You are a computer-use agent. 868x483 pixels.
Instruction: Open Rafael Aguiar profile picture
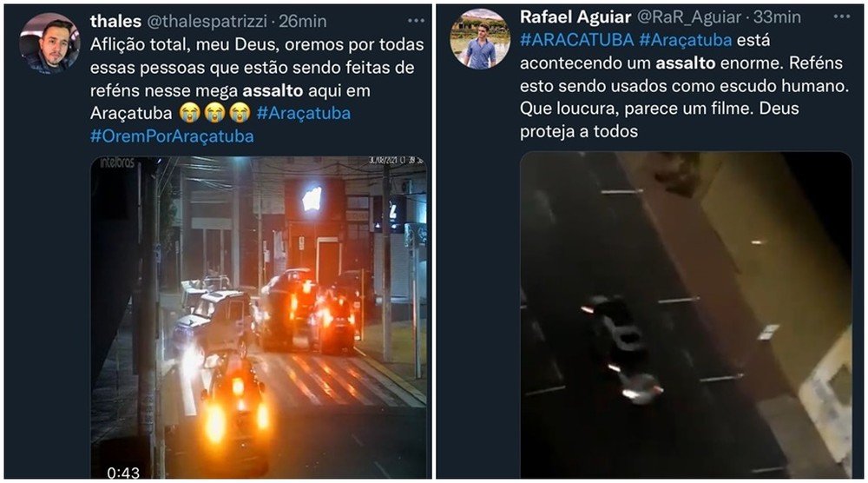(480, 39)
